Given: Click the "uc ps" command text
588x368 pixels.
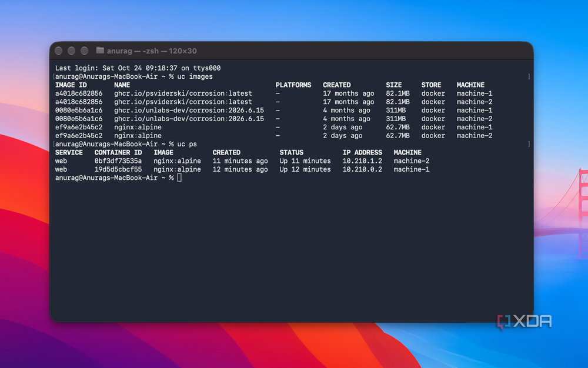Looking at the screenshot, I should [187, 144].
